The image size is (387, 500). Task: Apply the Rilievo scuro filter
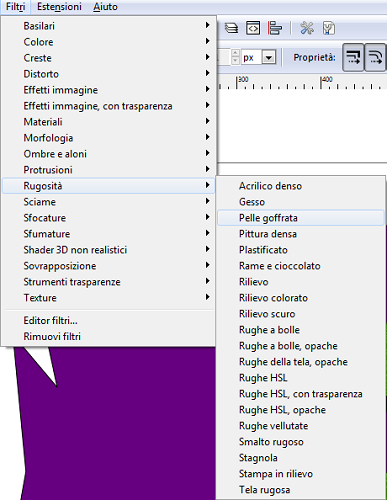pos(301,314)
